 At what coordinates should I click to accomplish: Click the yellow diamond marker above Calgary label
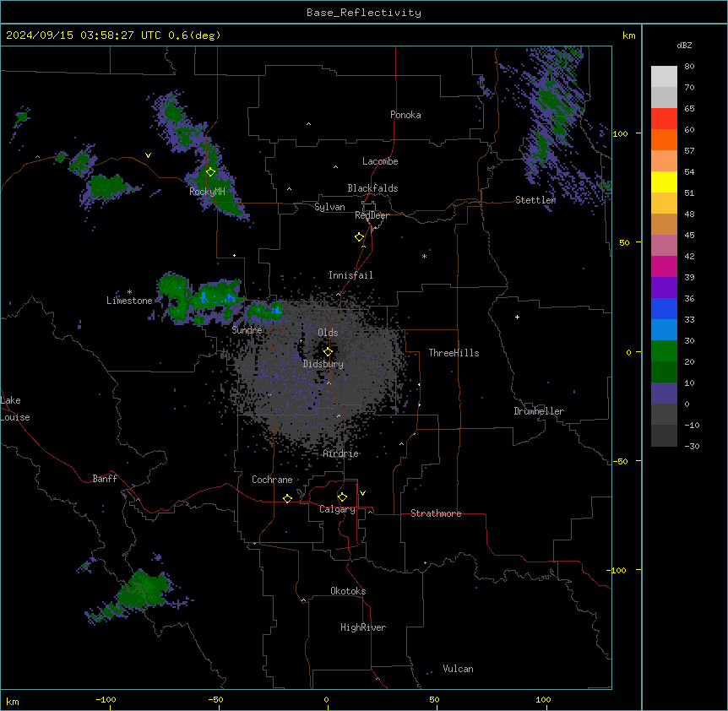pos(342,497)
